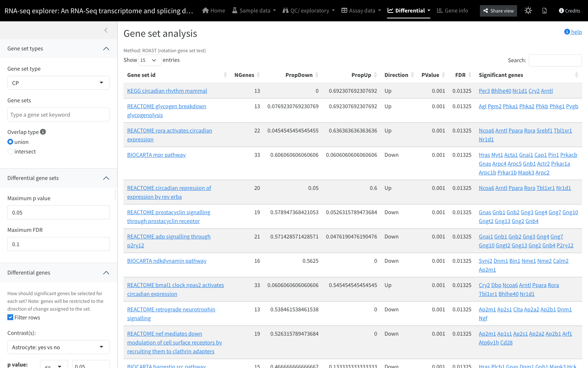Open REACTOME adp signalling through p2ry12
Viewport: 588px width, 368px height.
[169, 241]
